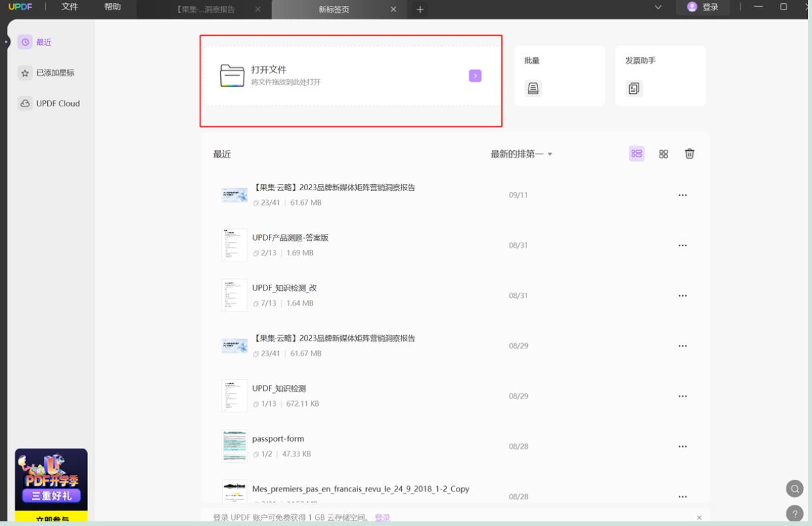
Task: Switch to list view layout
Action: (637, 154)
